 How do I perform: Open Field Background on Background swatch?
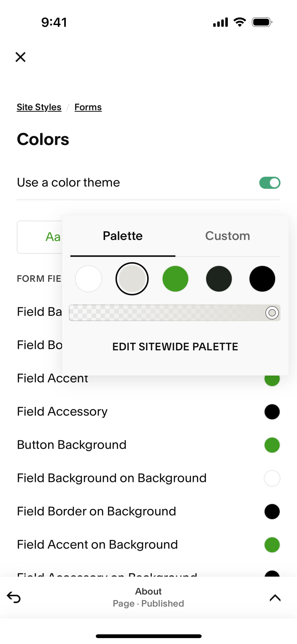point(272,478)
